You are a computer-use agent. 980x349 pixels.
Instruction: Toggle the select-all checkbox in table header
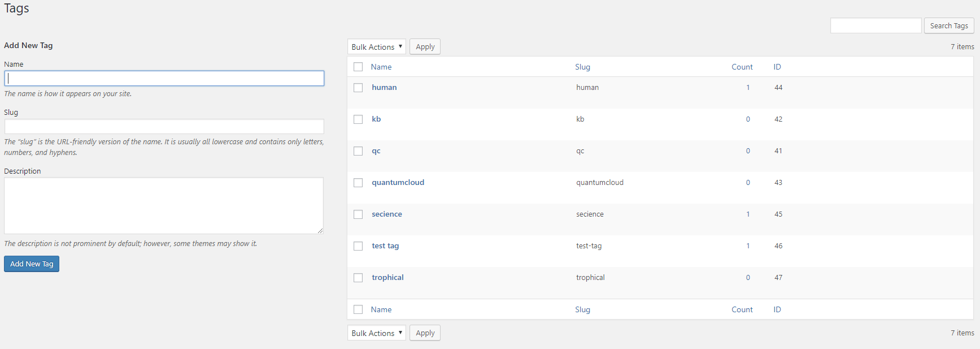[x=358, y=67]
